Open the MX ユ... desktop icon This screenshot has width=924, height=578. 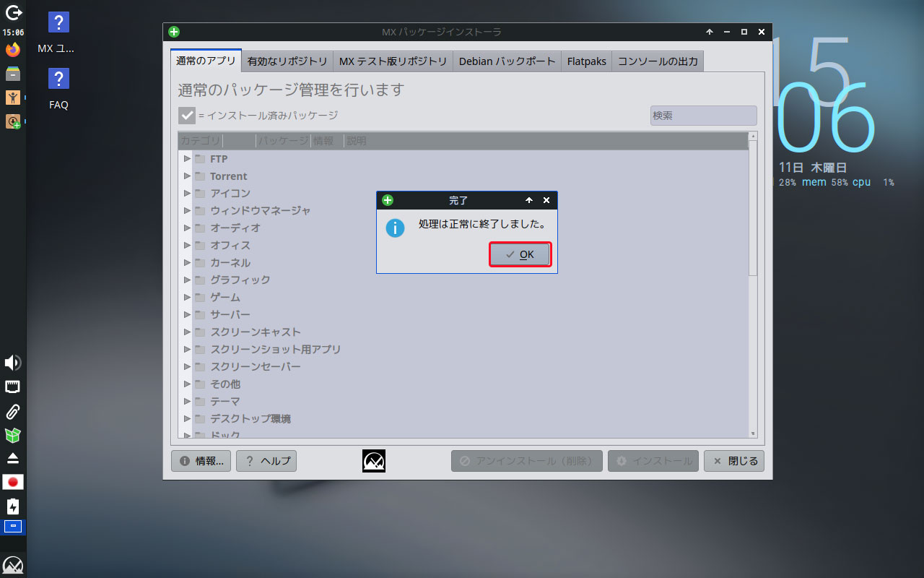[x=58, y=33]
